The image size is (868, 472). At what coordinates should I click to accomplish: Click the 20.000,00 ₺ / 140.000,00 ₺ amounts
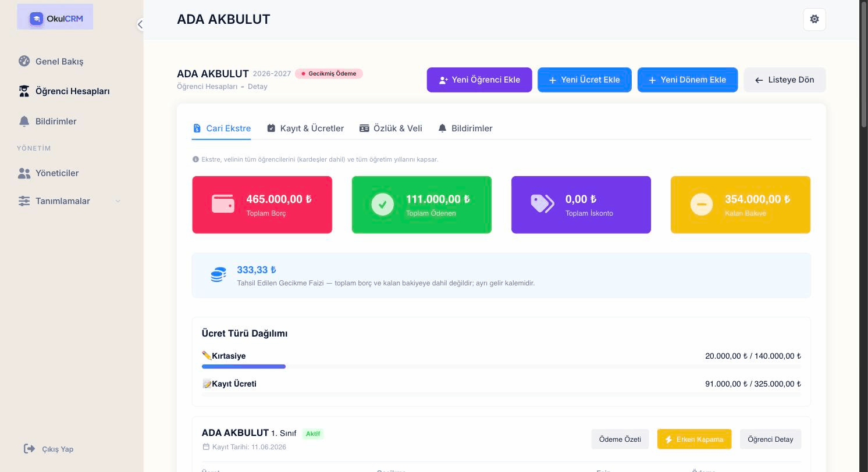[x=753, y=356]
